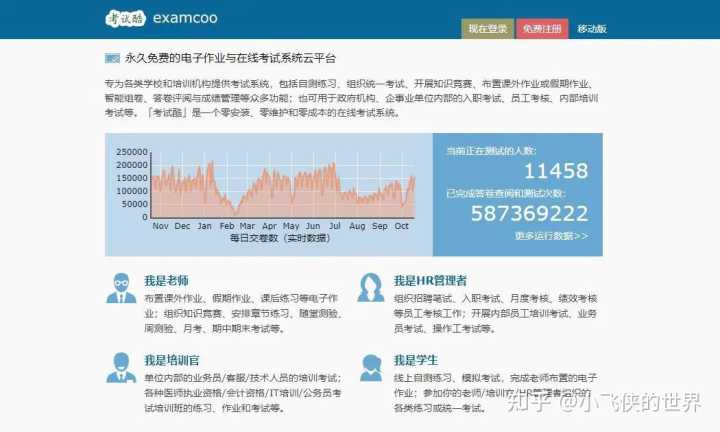Click the small icon beside the 永久免费 headline
The width and height of the screenshot is (720, 432).
tap(112, 59)
